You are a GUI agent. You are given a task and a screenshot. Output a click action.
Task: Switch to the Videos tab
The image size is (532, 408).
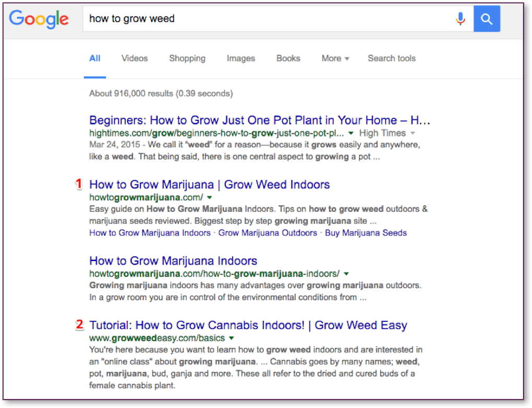[135, 58]
